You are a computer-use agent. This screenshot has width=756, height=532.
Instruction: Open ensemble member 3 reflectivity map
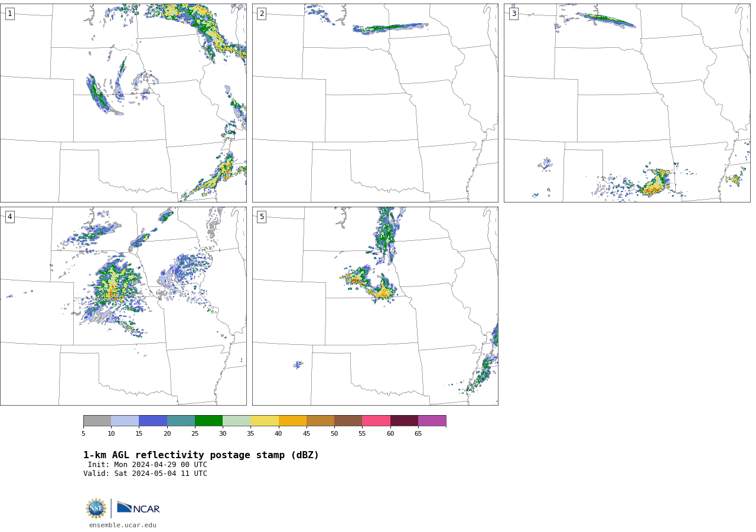(627, 103)
